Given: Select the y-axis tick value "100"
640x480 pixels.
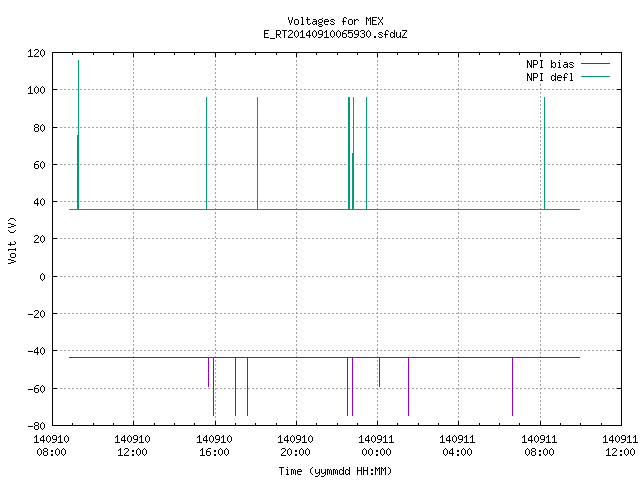Looking at the screenshot, I should (x=36, y=90).
